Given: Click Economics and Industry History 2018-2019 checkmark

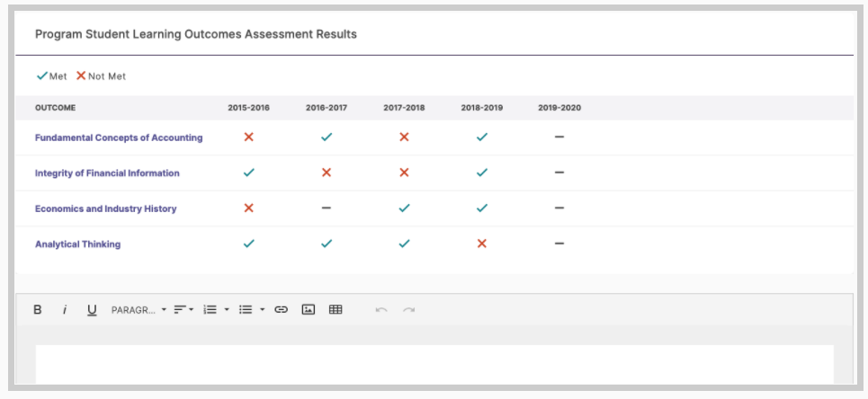Looking at the screenshot, I should point(481,208).
